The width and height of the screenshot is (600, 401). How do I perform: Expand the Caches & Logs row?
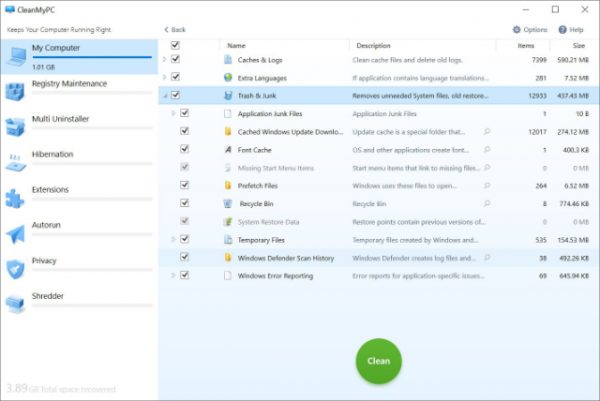[165, 59]
